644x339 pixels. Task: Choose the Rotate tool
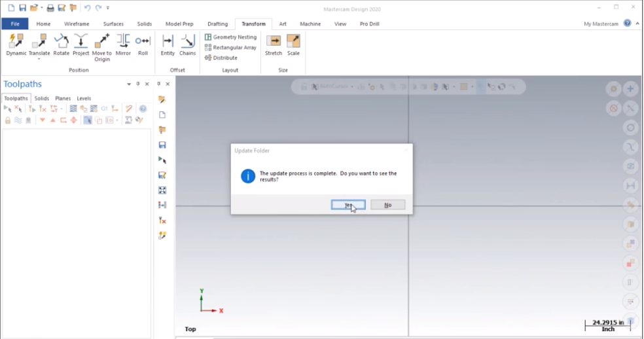pos(62,45)
